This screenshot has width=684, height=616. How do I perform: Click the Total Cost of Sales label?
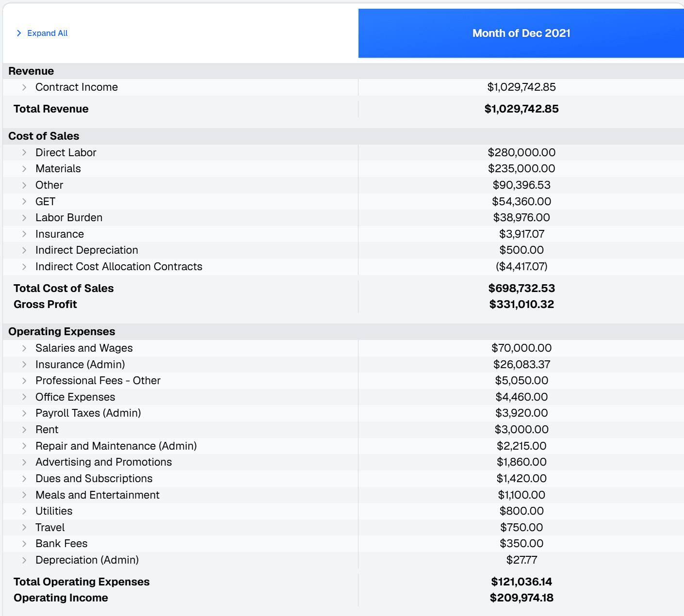pos(64,289)
